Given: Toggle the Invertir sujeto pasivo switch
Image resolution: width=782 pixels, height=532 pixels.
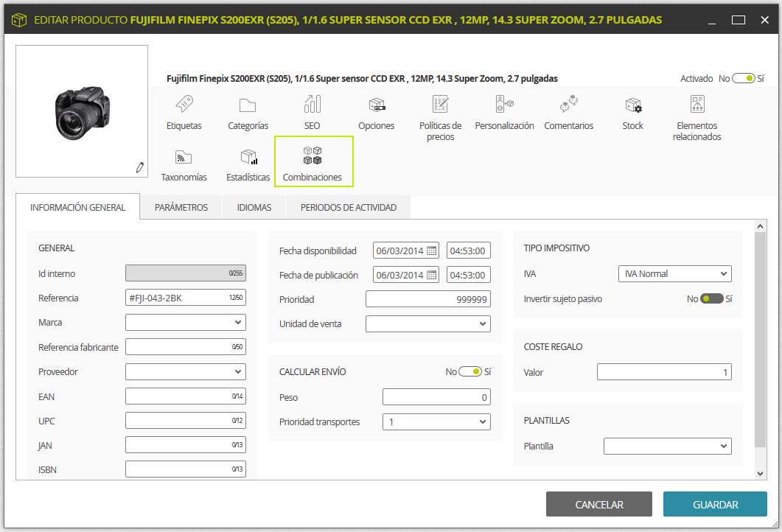Looking at the screenshot, I should [712, 298].
